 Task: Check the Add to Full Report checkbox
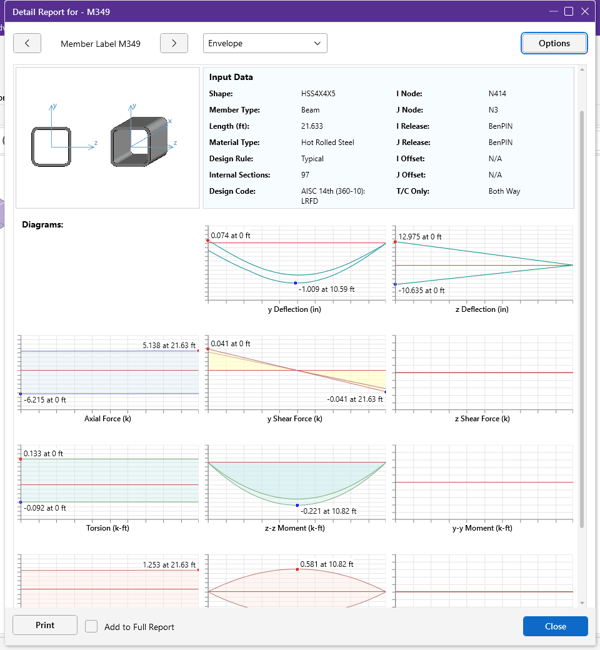[x=91, y=626]
